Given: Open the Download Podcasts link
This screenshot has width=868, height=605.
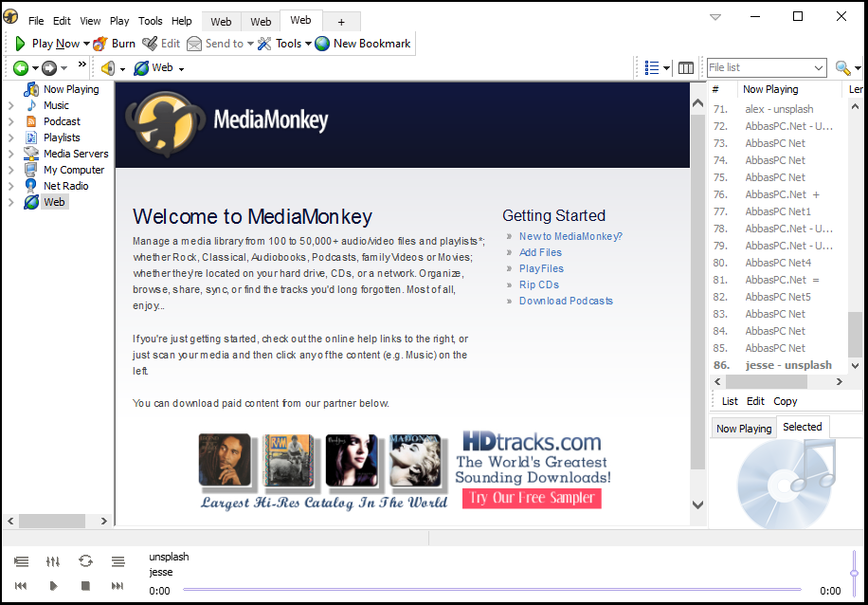Looking at the screenshot, I should pyautogui.click(x=566, y=301).
